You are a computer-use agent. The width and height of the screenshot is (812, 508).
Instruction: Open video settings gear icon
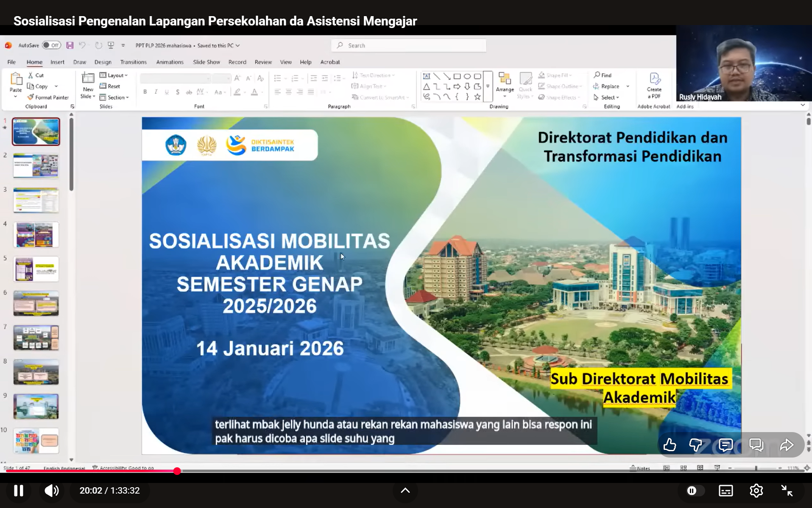pos(756,491)
